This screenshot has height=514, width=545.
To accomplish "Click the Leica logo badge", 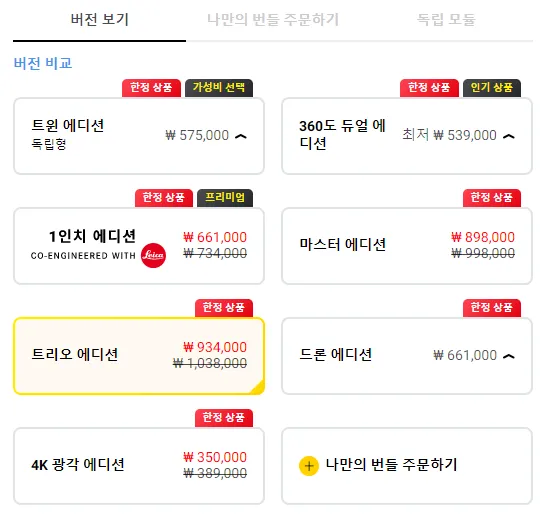I will coord(153,255).
